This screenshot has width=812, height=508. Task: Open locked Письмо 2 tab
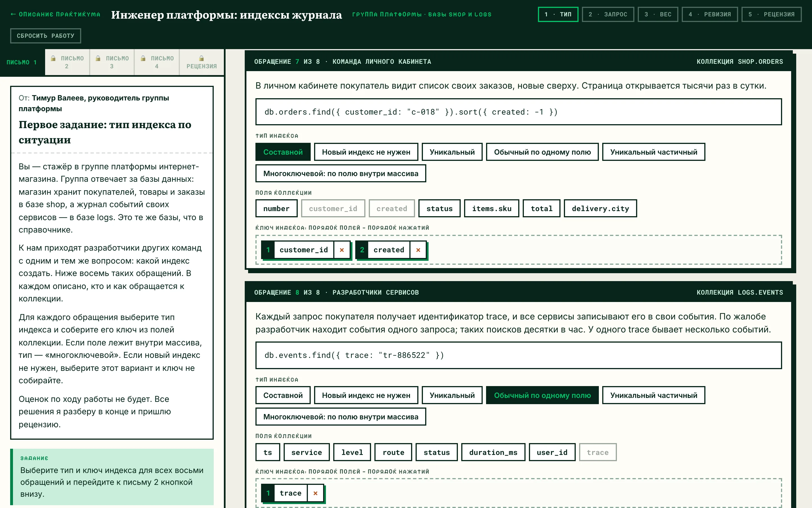[x=67, y=62]
